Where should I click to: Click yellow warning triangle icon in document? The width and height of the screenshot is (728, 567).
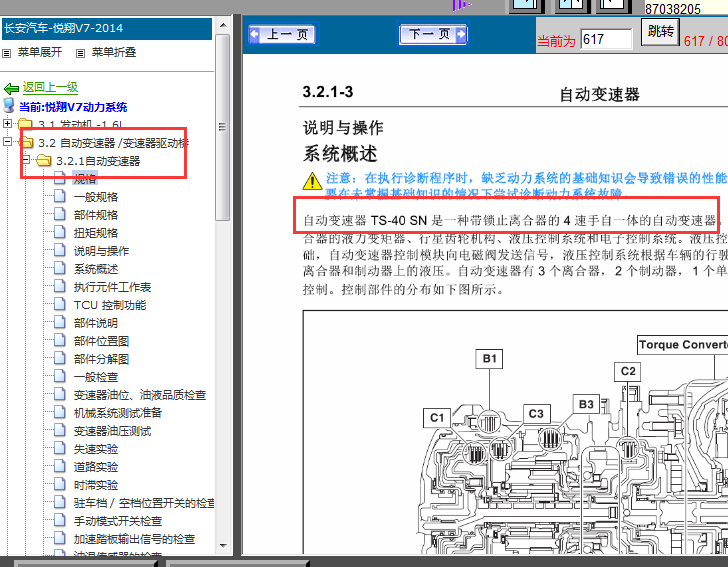tap(312, 181)
